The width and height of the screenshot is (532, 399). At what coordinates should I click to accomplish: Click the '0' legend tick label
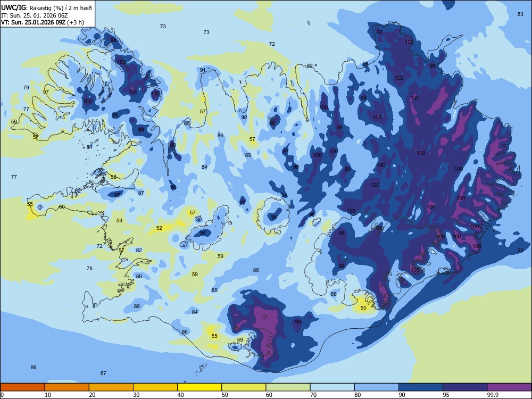[x=2, y=395]
